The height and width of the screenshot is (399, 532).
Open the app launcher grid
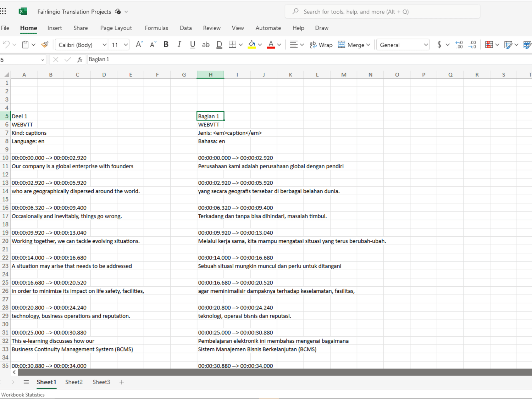pyautogui.click(x=4, y=11)
